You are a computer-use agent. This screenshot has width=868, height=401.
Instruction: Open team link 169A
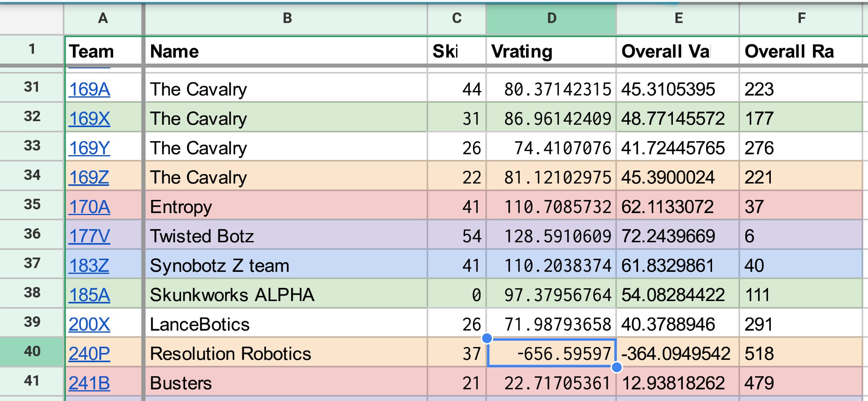tap(89, 89)
